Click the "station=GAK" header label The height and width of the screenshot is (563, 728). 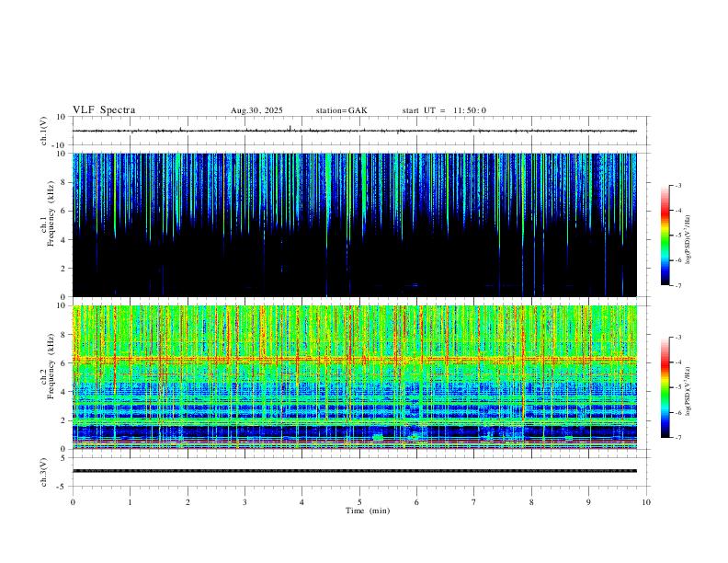click(341, 110)
